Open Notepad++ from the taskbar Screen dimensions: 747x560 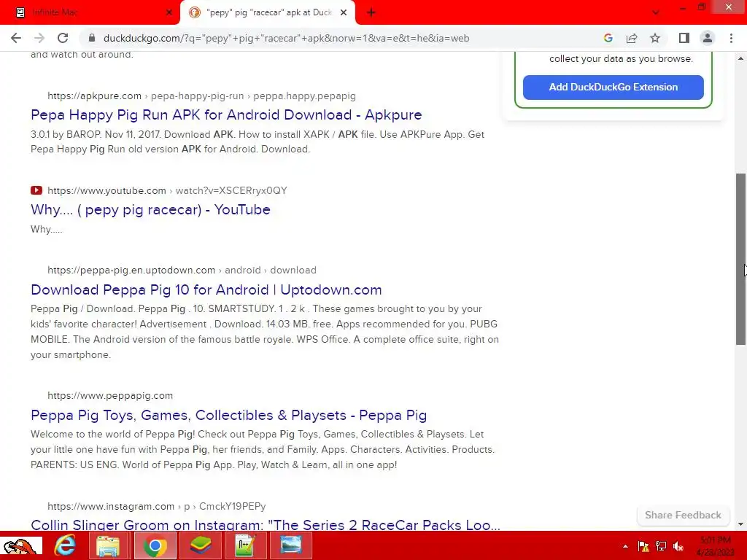[x=245, y=545]
